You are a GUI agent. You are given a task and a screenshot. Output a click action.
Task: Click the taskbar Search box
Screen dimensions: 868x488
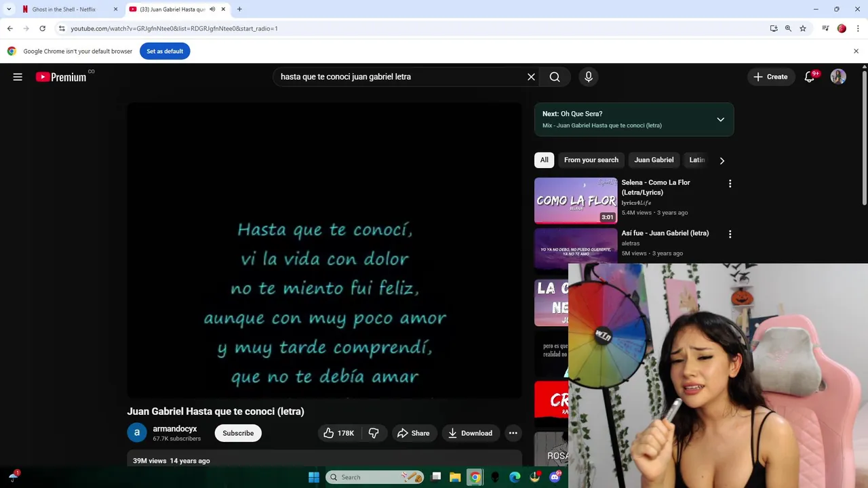[x=375, y=477]
